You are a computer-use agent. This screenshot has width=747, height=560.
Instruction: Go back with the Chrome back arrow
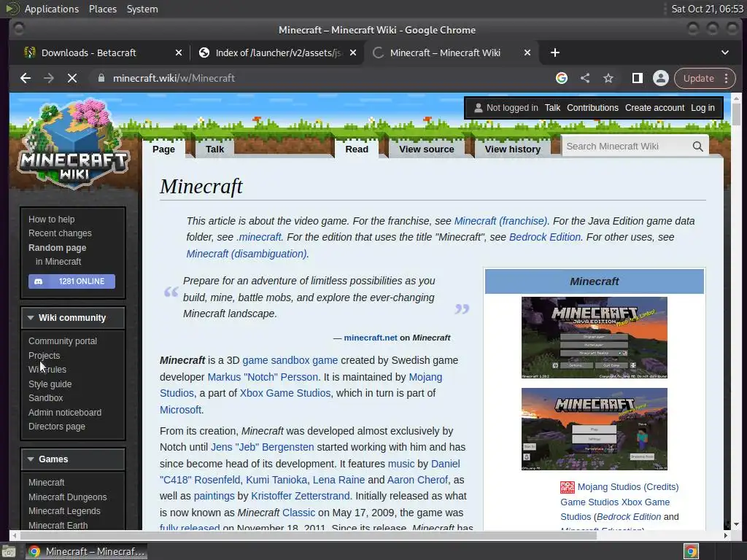tap(26, 78)
